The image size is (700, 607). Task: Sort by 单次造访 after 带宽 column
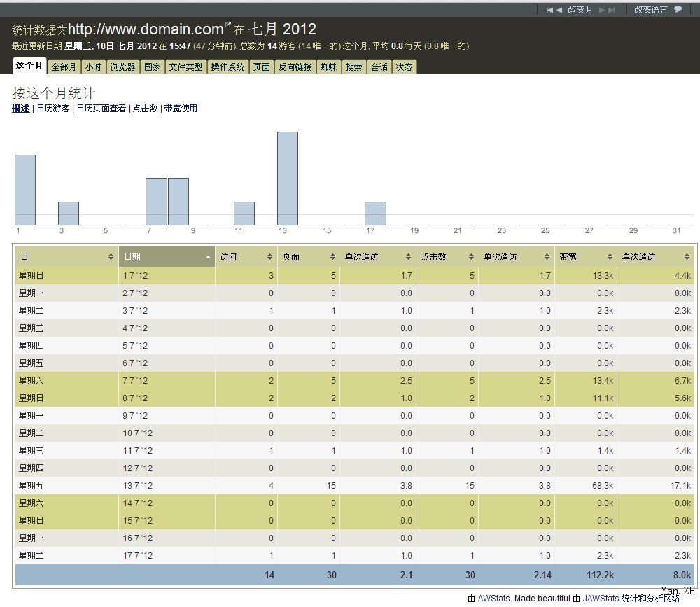coord(656,257)
